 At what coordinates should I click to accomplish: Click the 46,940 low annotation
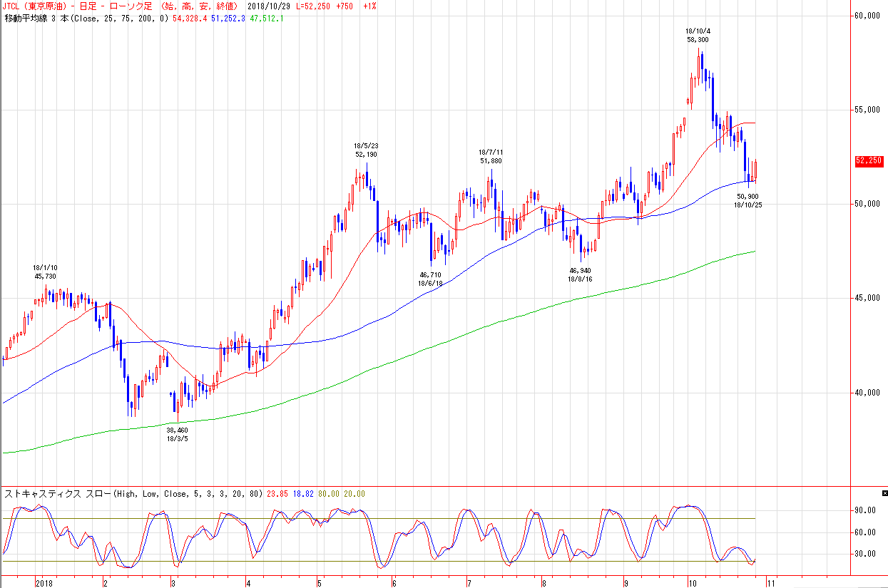(x=580, y=271)
